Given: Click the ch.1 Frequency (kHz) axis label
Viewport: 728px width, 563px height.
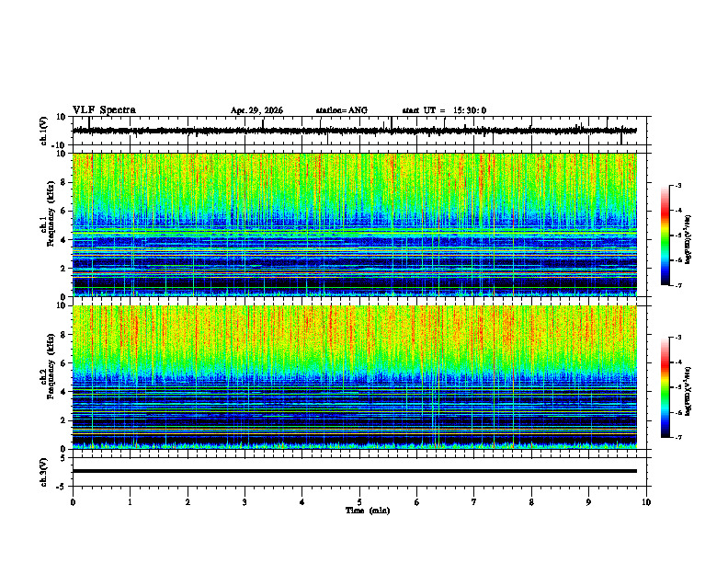Looking at the screenshot, I should [51, 224].
